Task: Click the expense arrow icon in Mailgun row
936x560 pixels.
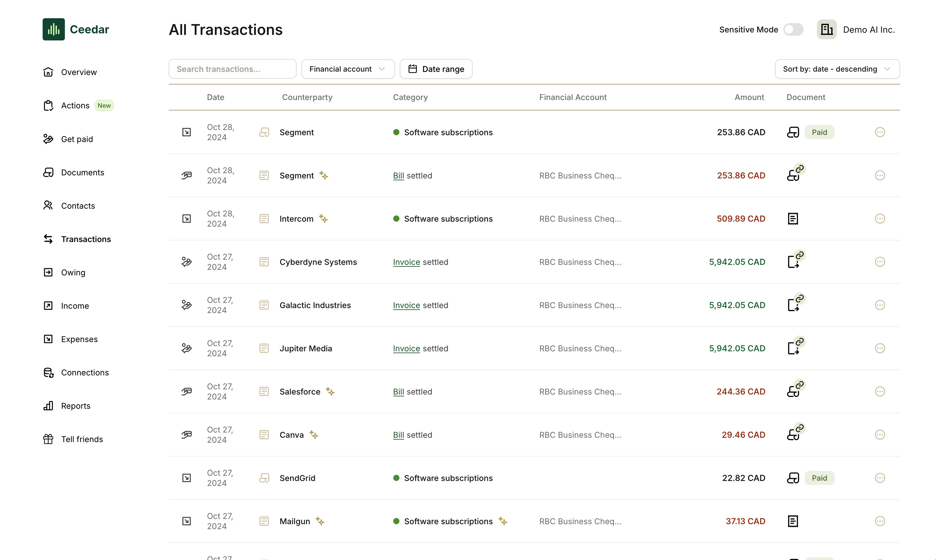Action: click(187, 521)
